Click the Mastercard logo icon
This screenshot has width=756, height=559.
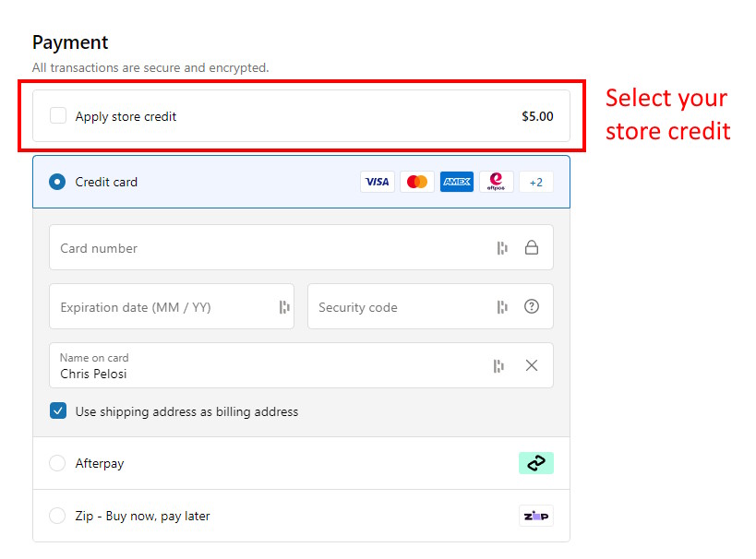[x=417, y=182]
